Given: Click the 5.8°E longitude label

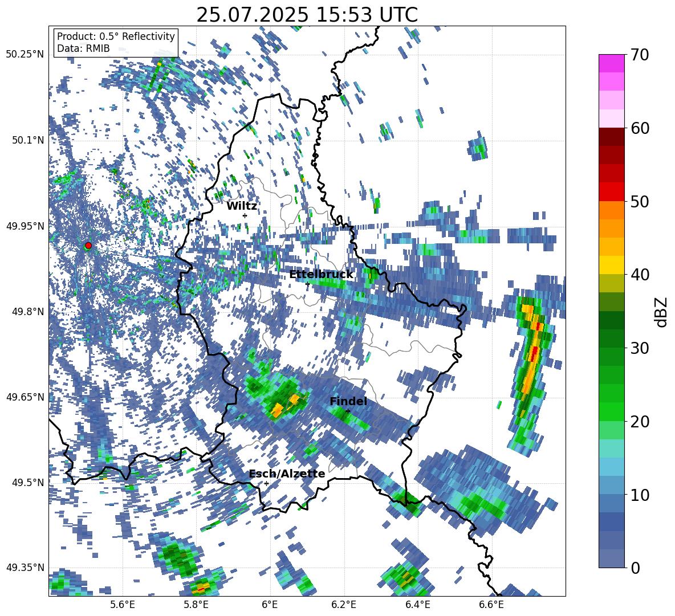Looking at the screenshot, I should pyautogui.click(x=196, y=605).
